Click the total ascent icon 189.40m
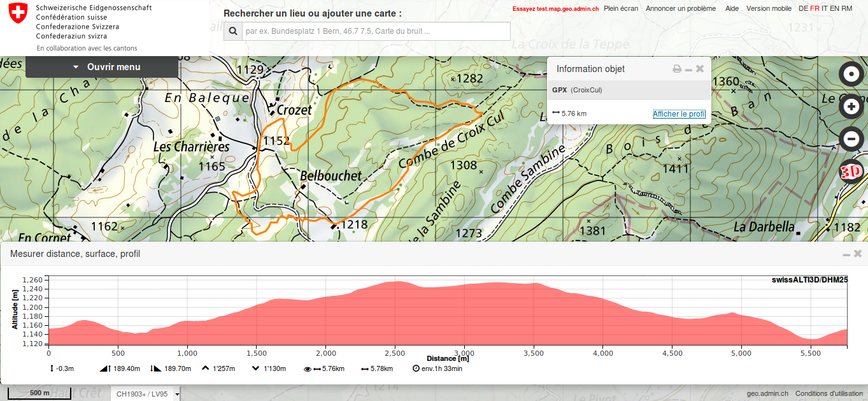 105,368
